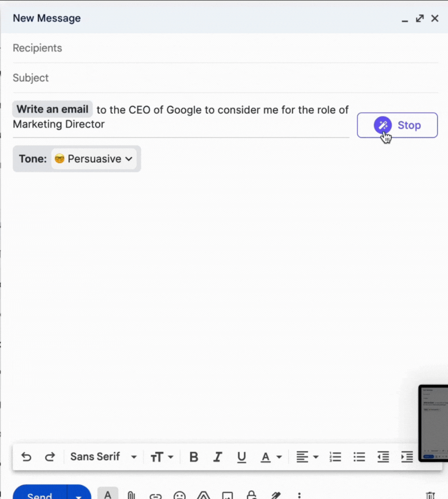Insert a link into the email
448x499 pixels.
[155, 496]
